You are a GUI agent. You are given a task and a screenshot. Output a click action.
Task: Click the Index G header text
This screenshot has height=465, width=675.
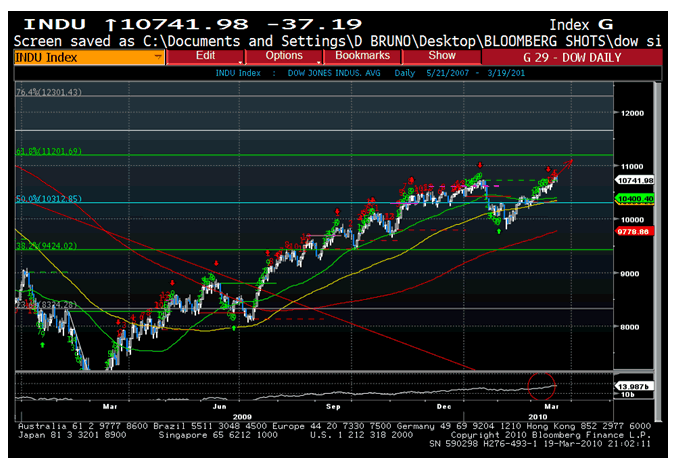click(x=581, y=25)
